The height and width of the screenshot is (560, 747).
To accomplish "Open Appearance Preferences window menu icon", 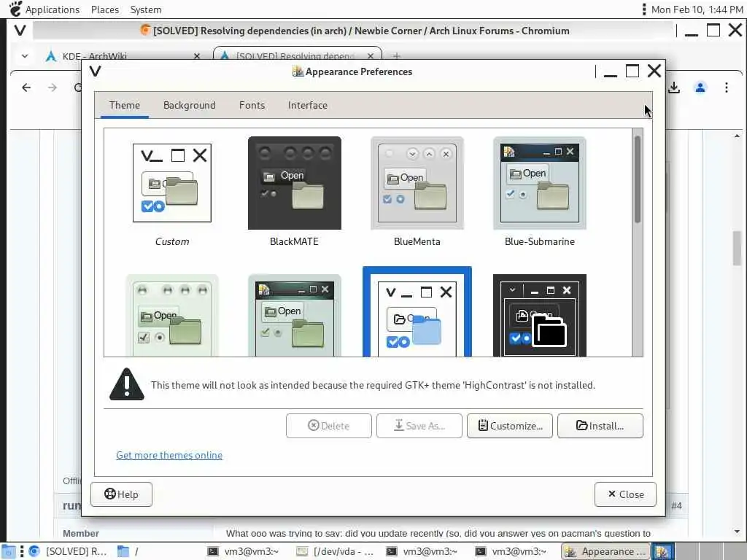I will [x=96, y=71].
